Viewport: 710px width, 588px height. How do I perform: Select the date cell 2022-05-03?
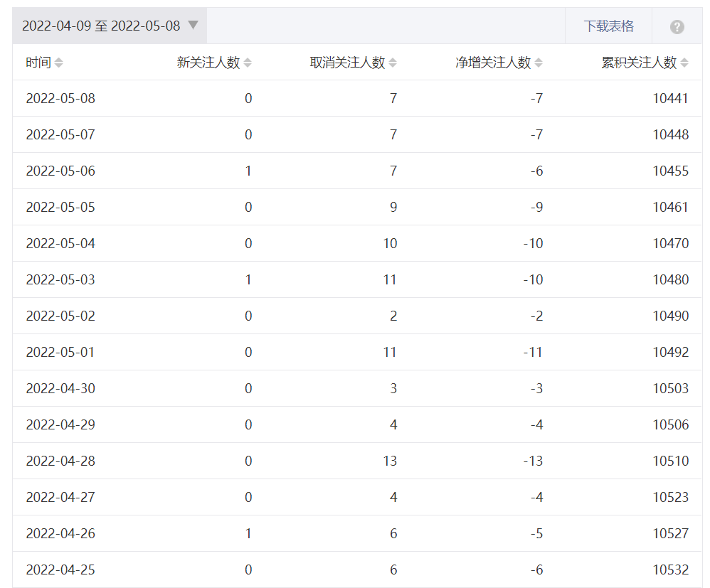click(x=60, y=279)
